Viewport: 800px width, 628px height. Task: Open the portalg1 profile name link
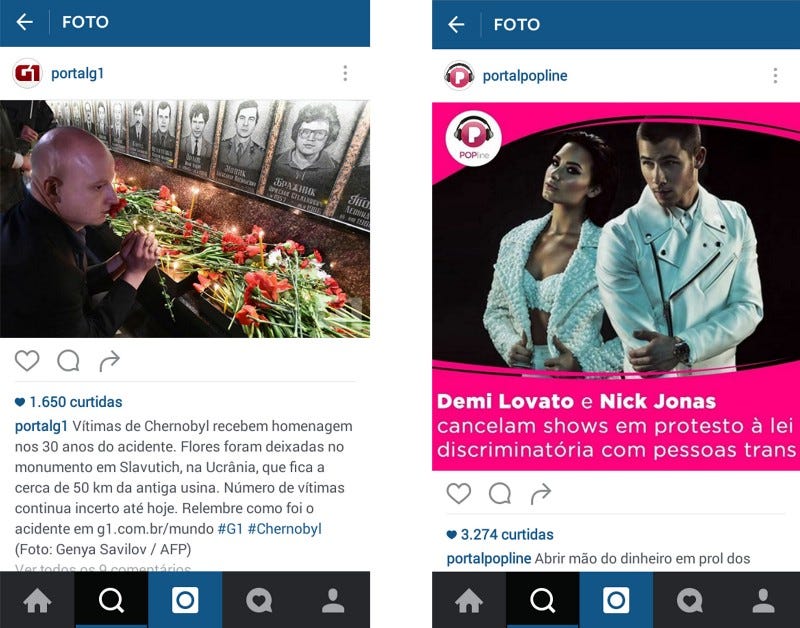click(78, 73)
